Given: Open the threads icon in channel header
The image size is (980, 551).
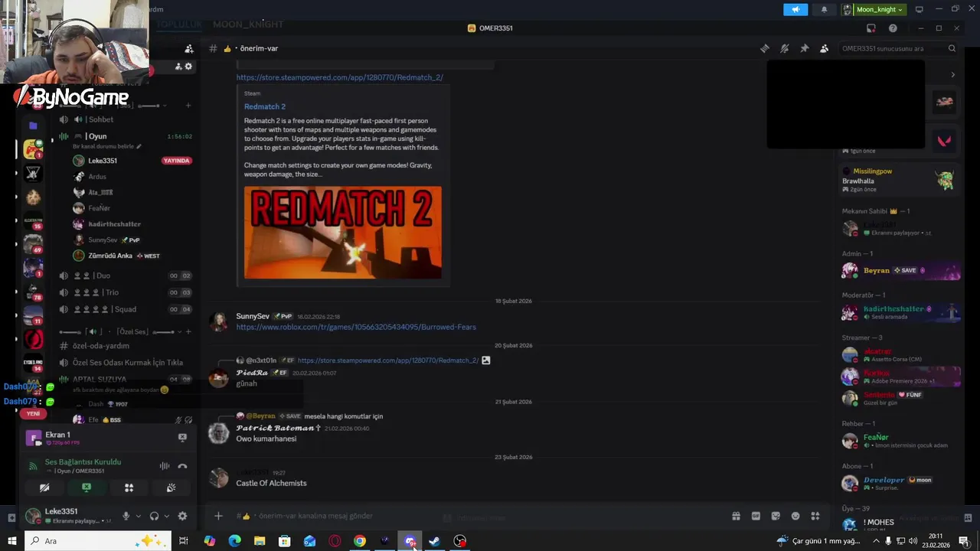Looking at the screenshot, I should [x=764, y=48].
